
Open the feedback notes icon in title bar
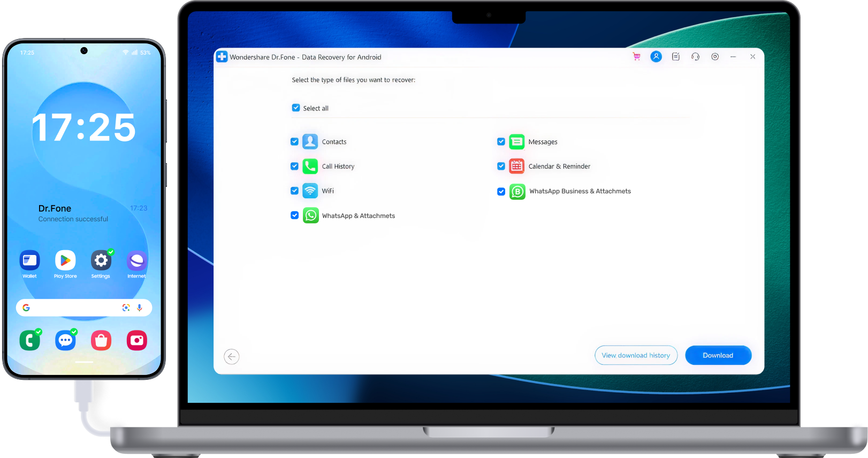[x=676, y=57]
